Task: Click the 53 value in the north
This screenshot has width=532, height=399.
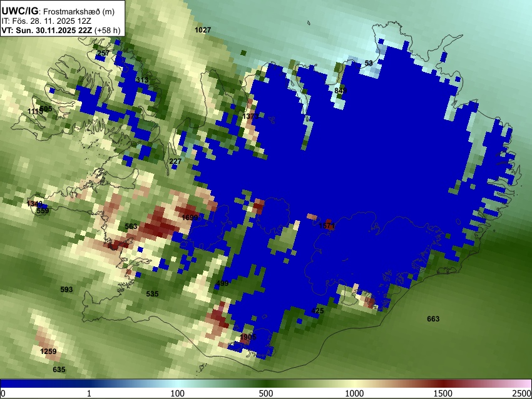Action: point(369,63)
